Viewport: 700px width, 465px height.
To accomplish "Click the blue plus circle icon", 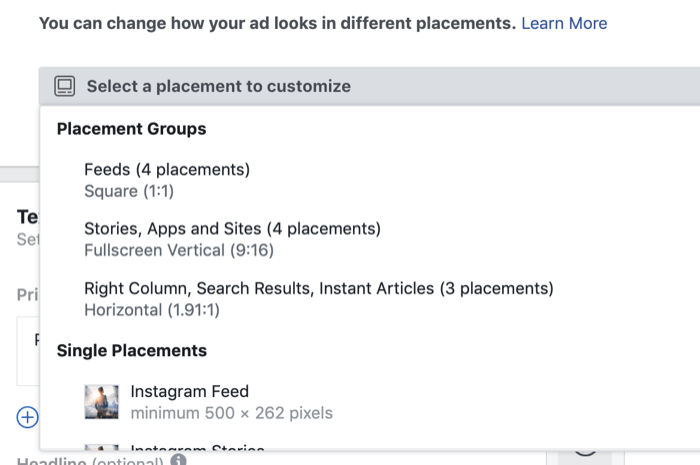I will 27,417.
